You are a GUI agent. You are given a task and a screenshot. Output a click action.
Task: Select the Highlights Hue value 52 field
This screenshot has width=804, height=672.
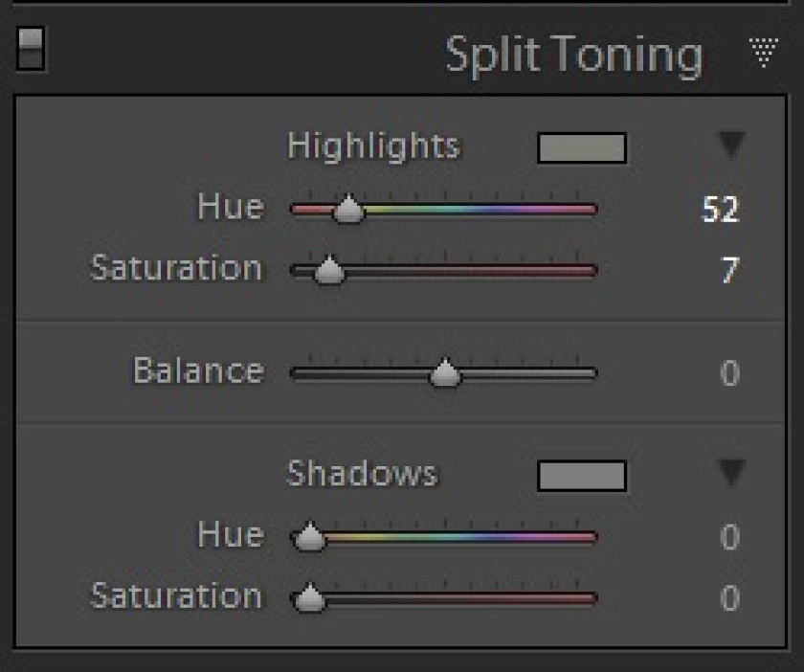tap(720, 209)
